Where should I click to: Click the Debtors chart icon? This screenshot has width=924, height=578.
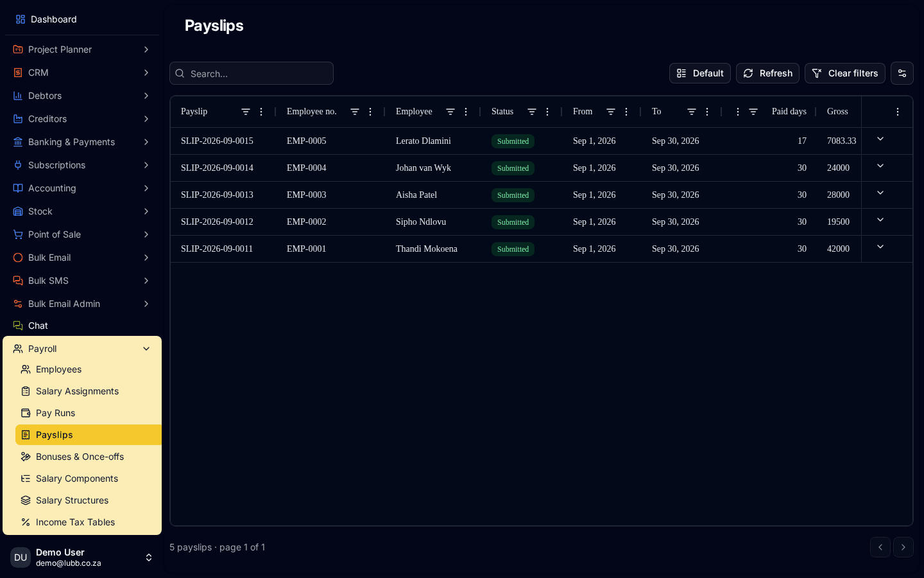[x=18, y=96]
